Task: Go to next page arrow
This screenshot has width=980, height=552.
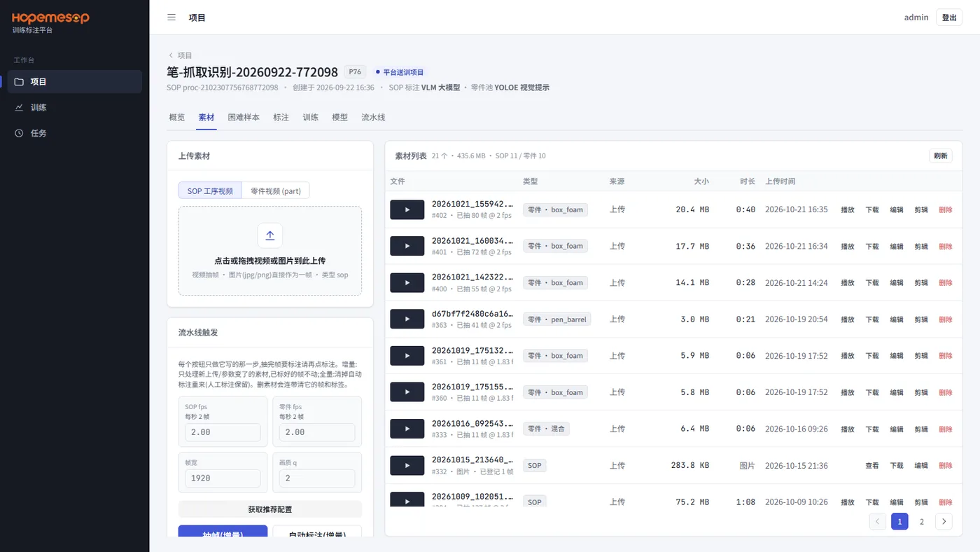Action: click(944, 521)
